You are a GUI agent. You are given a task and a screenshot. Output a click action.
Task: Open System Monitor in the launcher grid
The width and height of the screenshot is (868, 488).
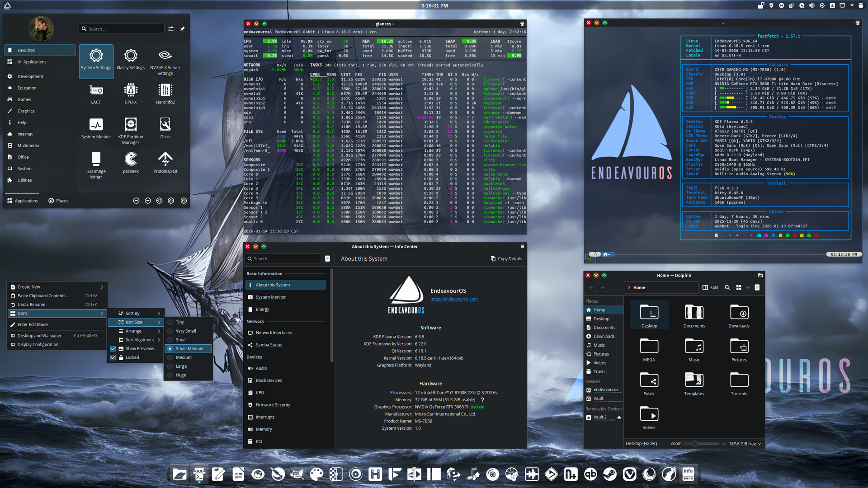click(x=96, y=128)
